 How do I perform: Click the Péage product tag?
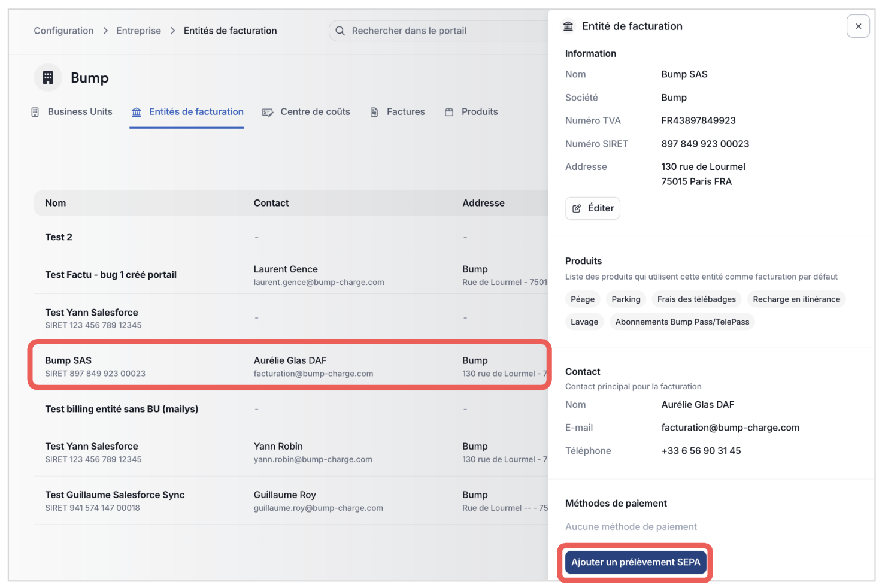click(583, 299)
